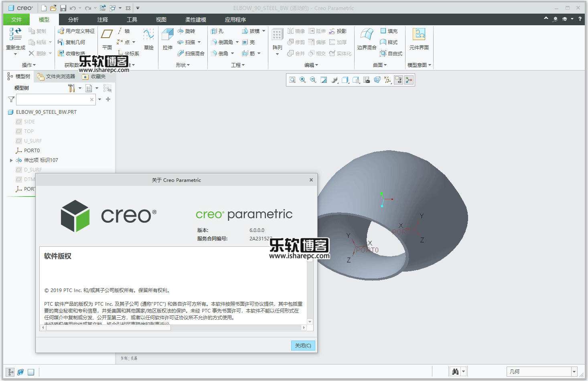
Task: Select the Freestyle (自由式) tool
Action: pos(391,53)
